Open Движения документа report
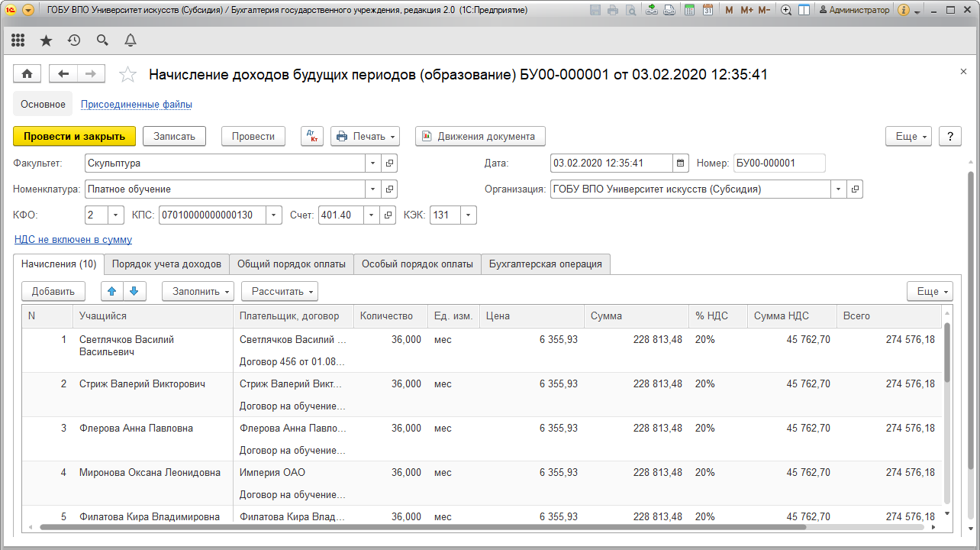The height and width of the screenshot is (550, 980). (x=480, y=136)
